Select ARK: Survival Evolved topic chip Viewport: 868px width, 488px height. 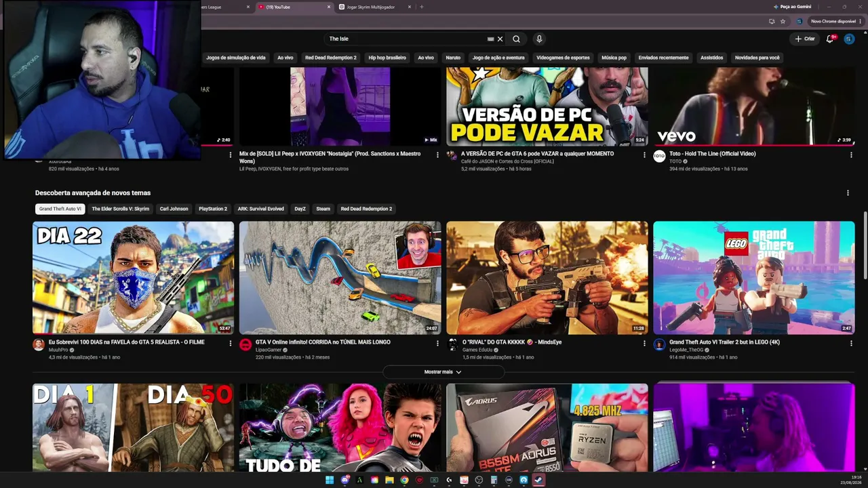(261, 209)
